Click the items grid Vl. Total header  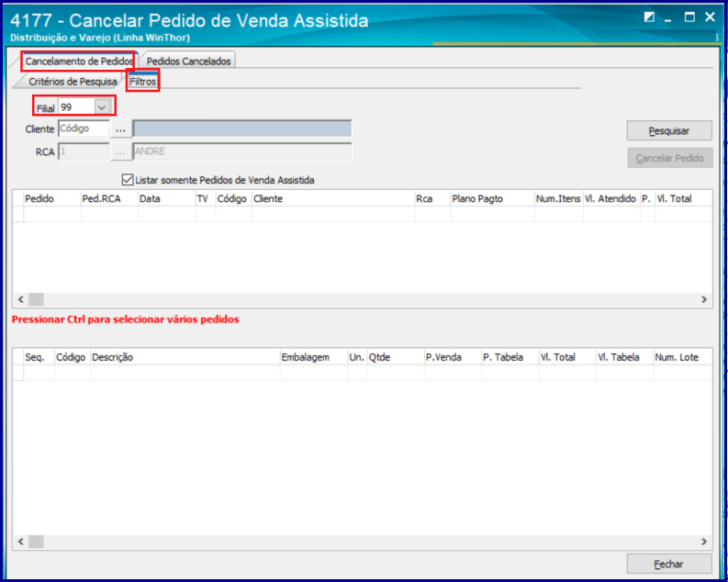point(567,357)
